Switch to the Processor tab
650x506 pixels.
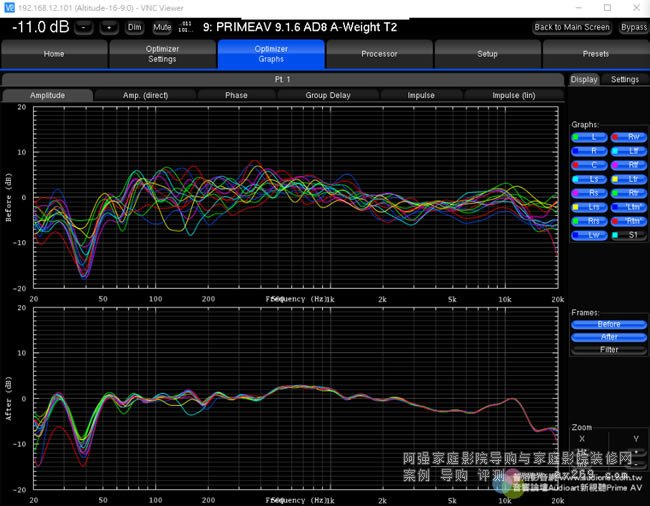379,54
